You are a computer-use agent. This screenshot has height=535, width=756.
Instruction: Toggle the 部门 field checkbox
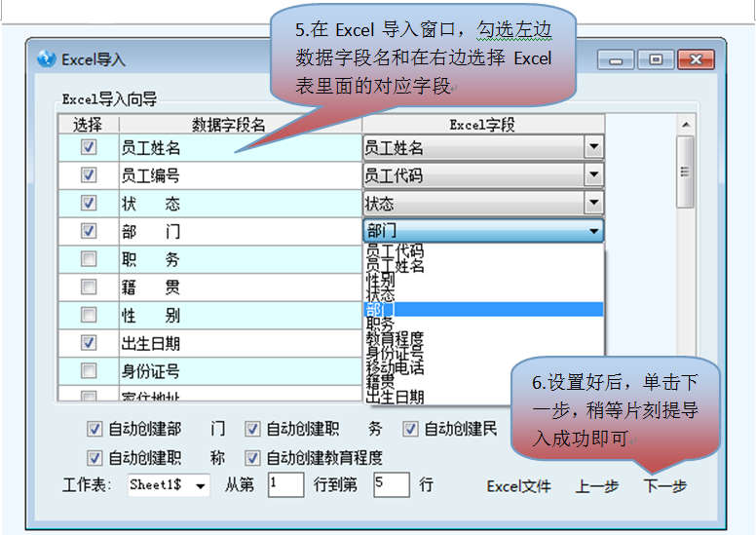[89, 231]
